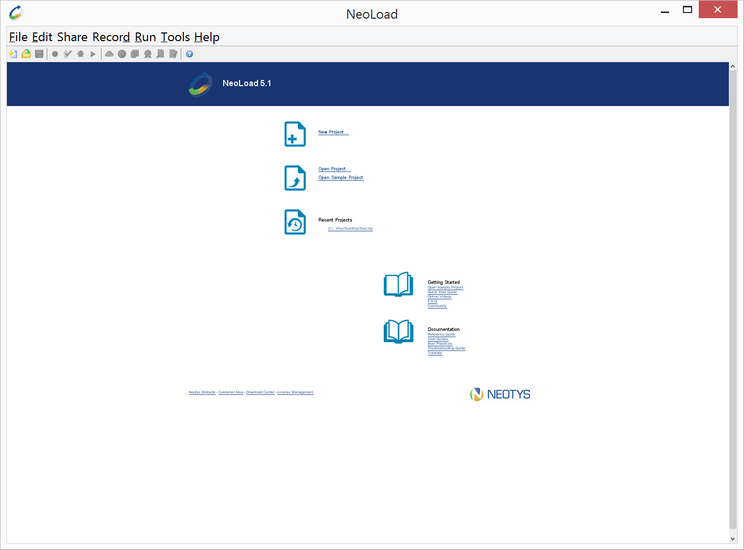Click Open Sample Project under Getting Started
This screenshot has height=550, width=744.
(445, 288)
